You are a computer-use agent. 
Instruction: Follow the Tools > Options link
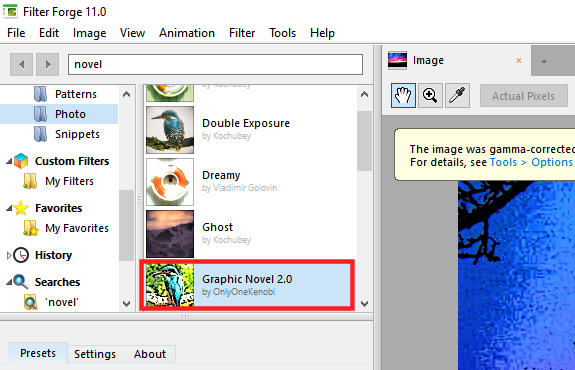(x=532, y=162)
